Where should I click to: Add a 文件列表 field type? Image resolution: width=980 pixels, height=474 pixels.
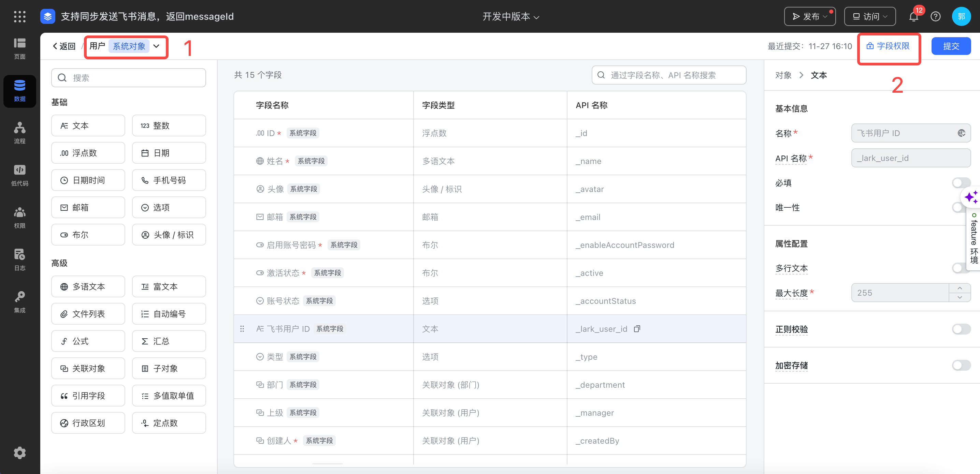click(88, 314)
